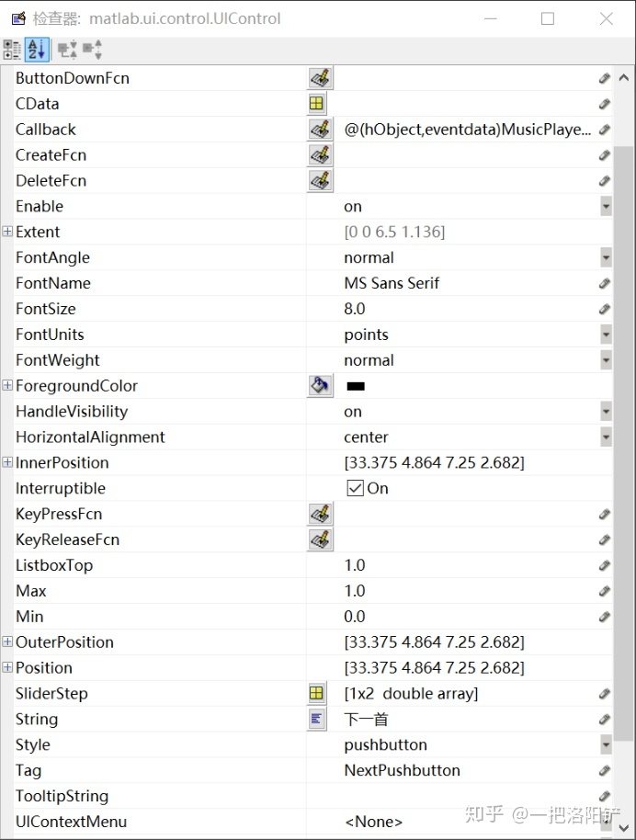This screenshot has height=840, width=636.
Task: Open the FontUnits dropdown arrow
Action: (x=606, y=335)
